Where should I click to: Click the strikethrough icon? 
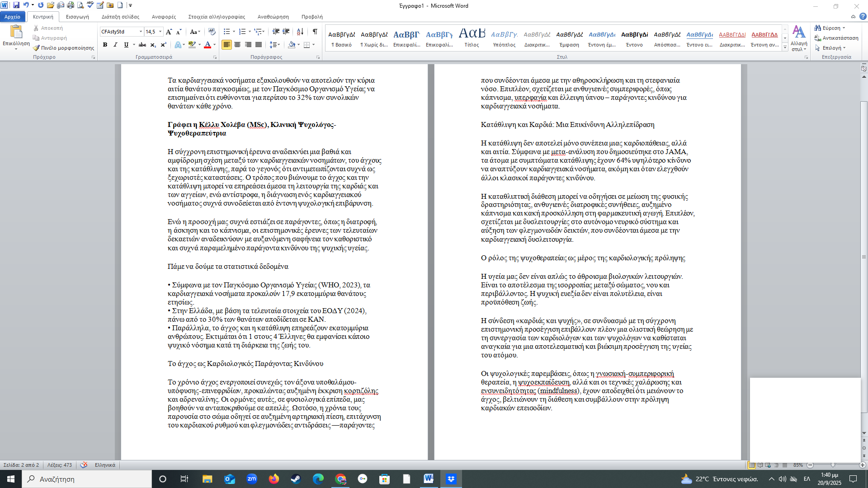[x=142, y=45]
